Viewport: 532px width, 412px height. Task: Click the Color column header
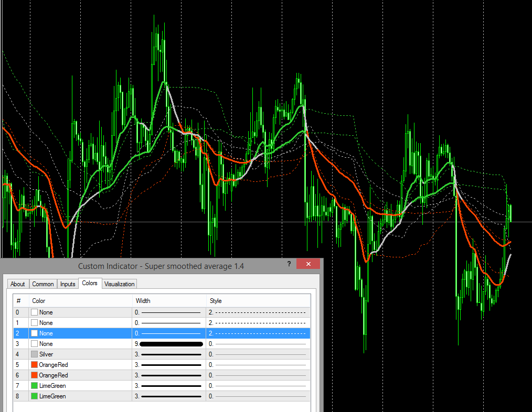(x=39, y=301)
